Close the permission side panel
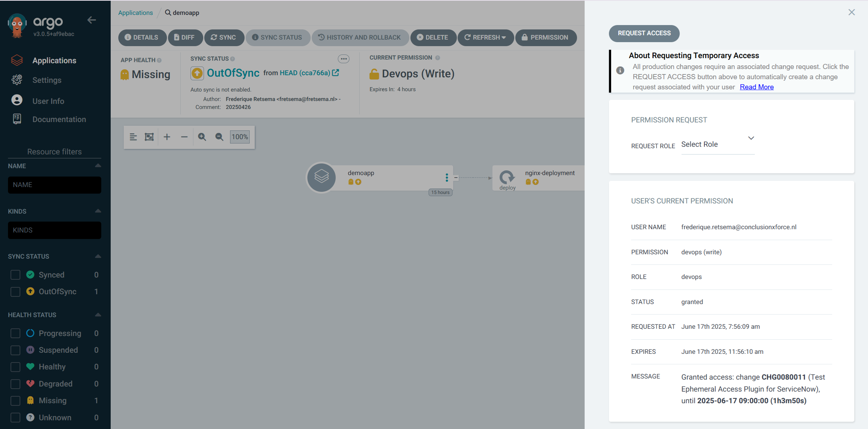The width and height of the screenshot is (868, 429). tap(851, 12)
